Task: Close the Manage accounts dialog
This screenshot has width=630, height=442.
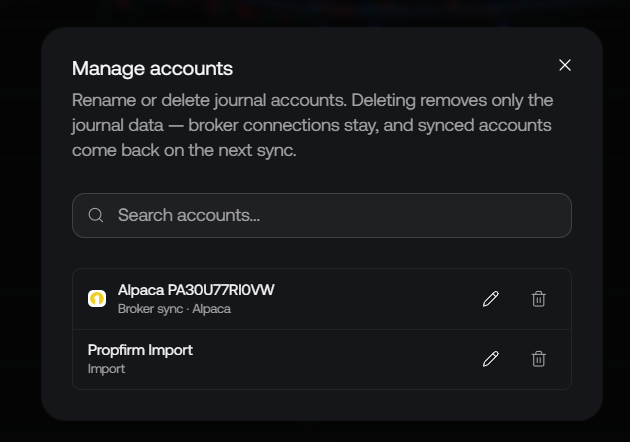Action: (x=565, y=65)
